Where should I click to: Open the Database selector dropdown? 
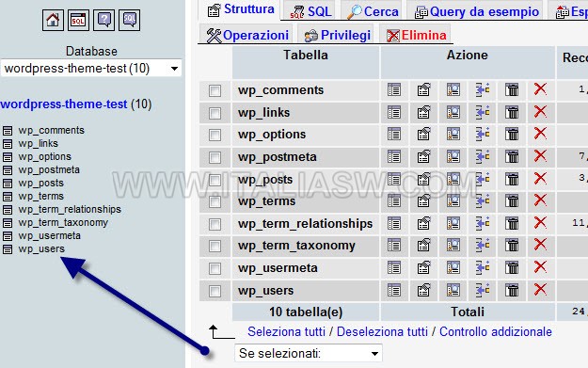[91, 69]
